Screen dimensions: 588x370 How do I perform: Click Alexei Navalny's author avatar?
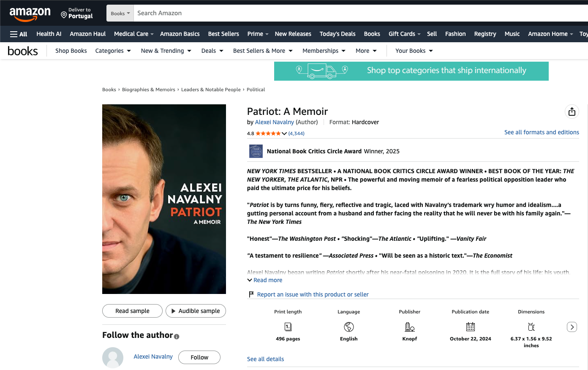113,358
